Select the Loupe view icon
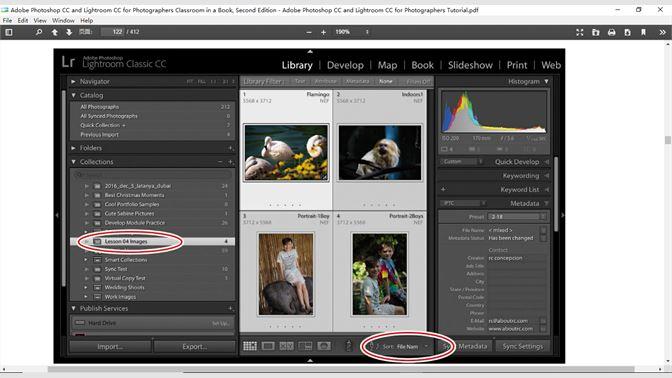 point(268,346)
